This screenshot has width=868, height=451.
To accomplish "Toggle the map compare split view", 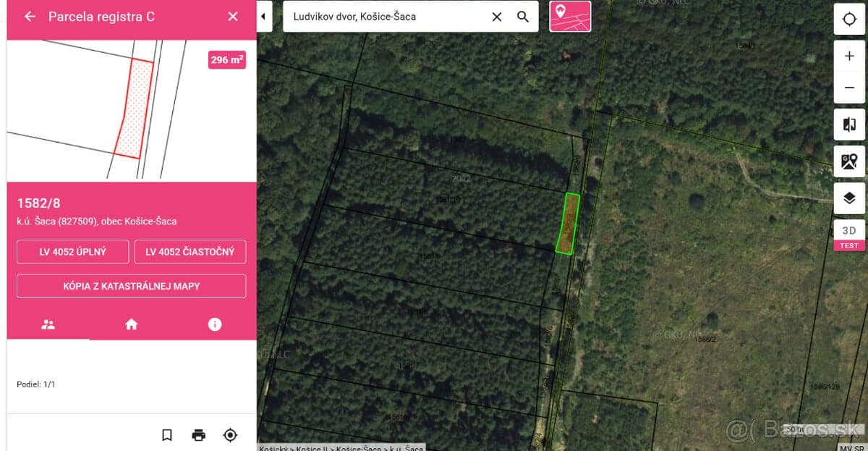I will 849,125.
